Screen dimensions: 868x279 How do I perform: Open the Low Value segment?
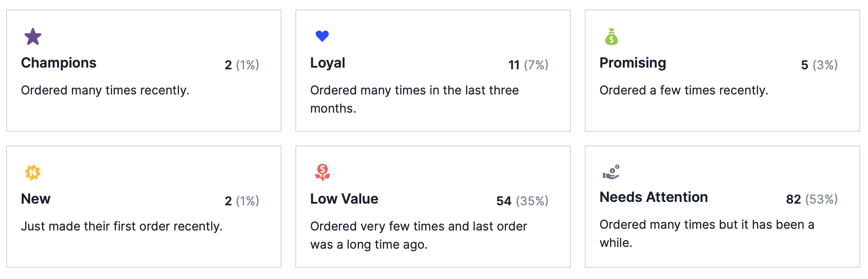(x=344, y=199)
